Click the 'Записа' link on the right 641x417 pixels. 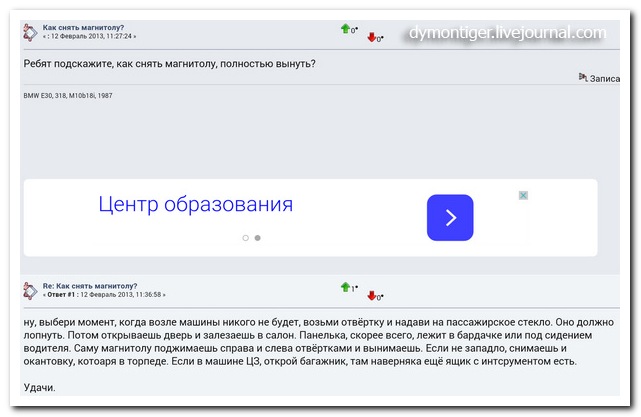(605, 78)
